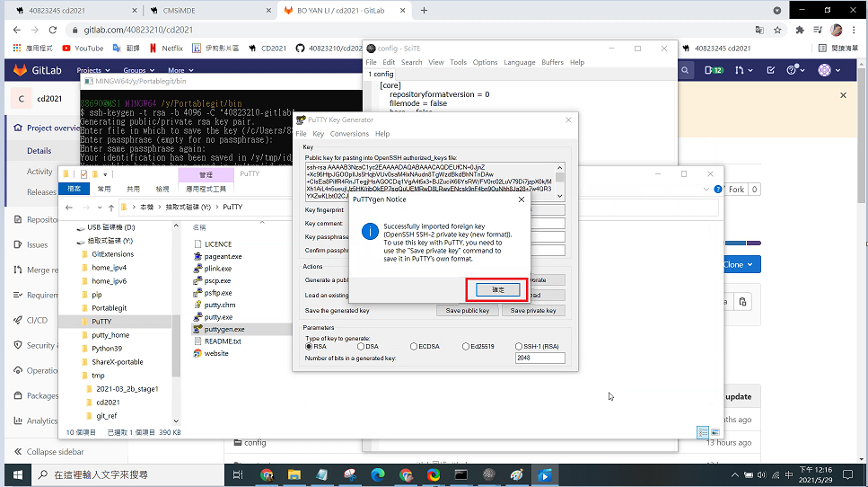
Task: Close the PuTTYgen Notice dialog
Action: tap(521, 199)
